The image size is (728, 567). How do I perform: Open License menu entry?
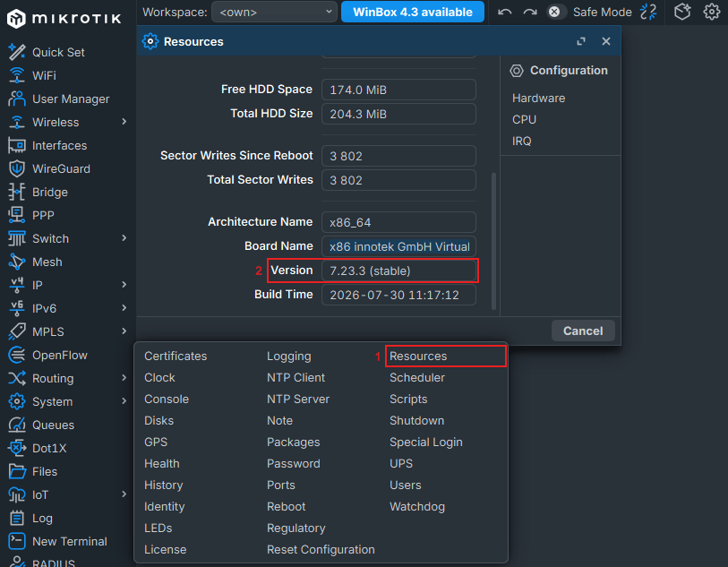coord(166,550)
